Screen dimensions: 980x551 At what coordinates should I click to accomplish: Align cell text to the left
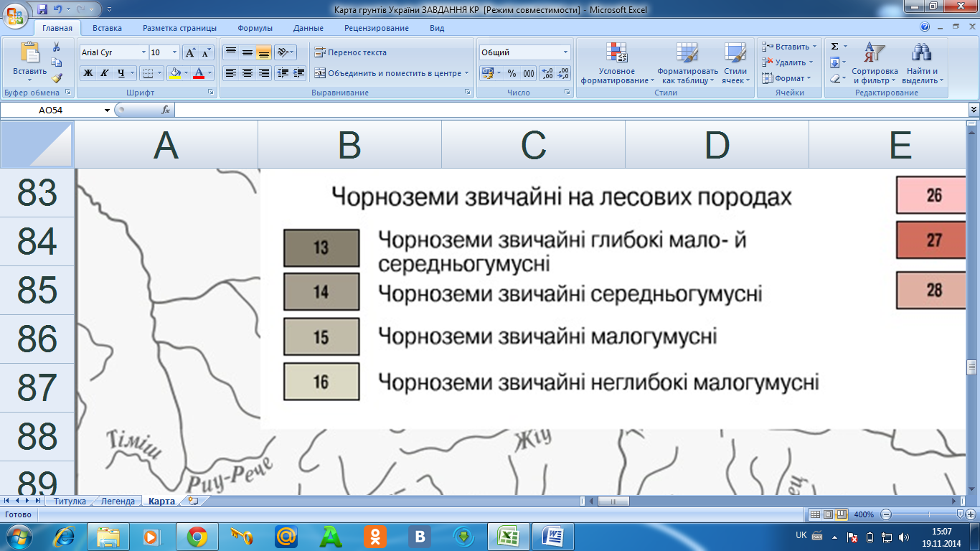click(230, 73)
